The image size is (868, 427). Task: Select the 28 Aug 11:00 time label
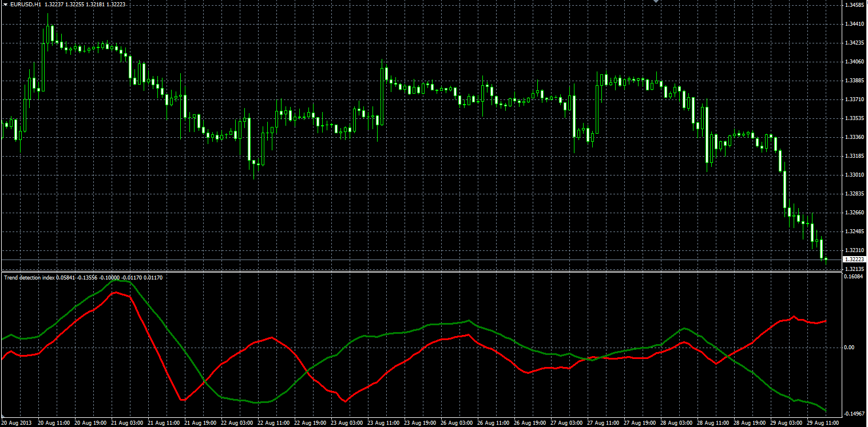712,423
